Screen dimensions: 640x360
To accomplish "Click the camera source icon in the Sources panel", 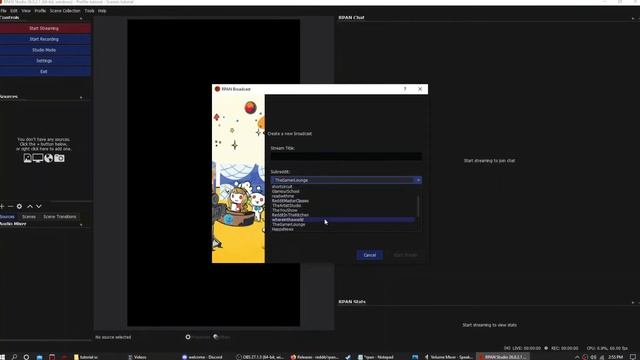I will (x=59, y=158).
